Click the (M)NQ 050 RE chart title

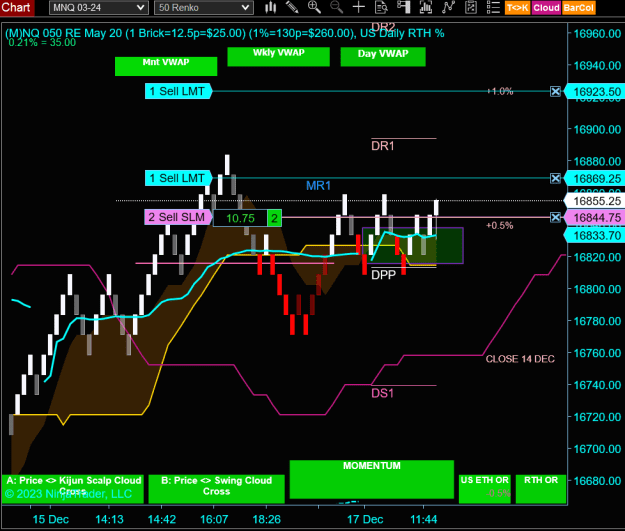tap(224, 33)
